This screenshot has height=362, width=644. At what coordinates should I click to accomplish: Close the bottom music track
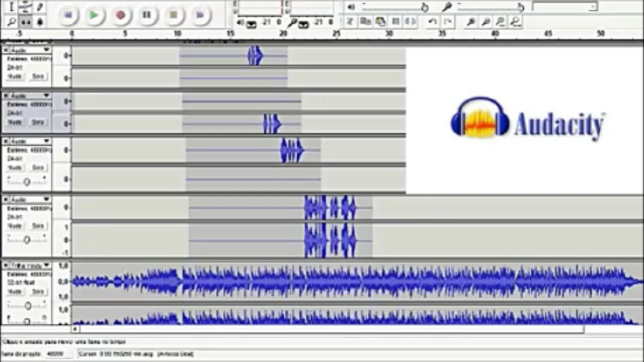click(x=6, y=265)
